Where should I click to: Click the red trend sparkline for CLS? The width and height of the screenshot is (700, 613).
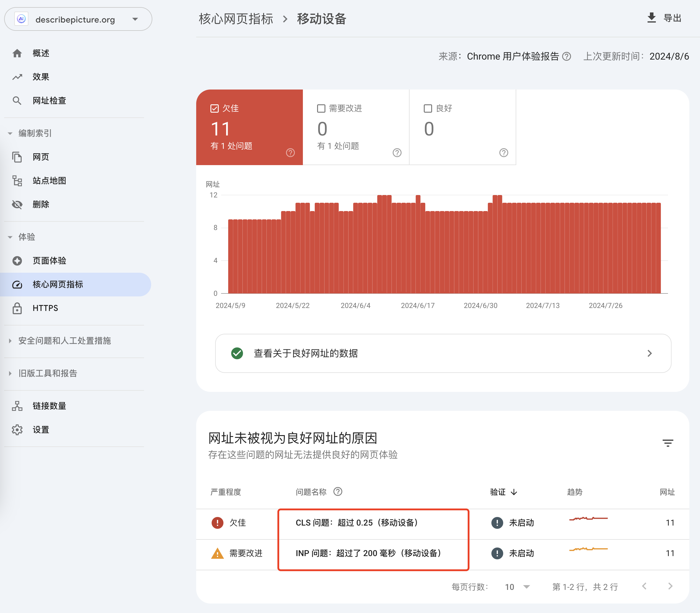click(x=588, y=518)
